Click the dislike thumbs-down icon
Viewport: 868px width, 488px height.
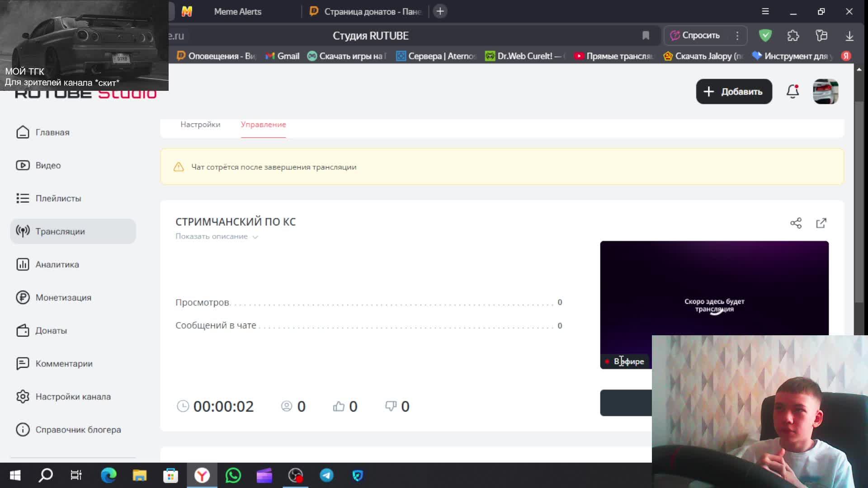click(x=391, y=406)
